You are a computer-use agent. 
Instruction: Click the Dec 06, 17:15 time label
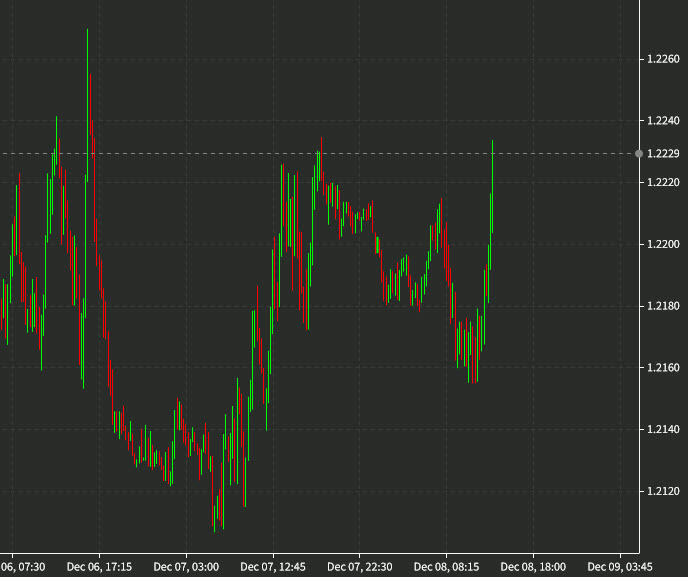tap(99, 567)
